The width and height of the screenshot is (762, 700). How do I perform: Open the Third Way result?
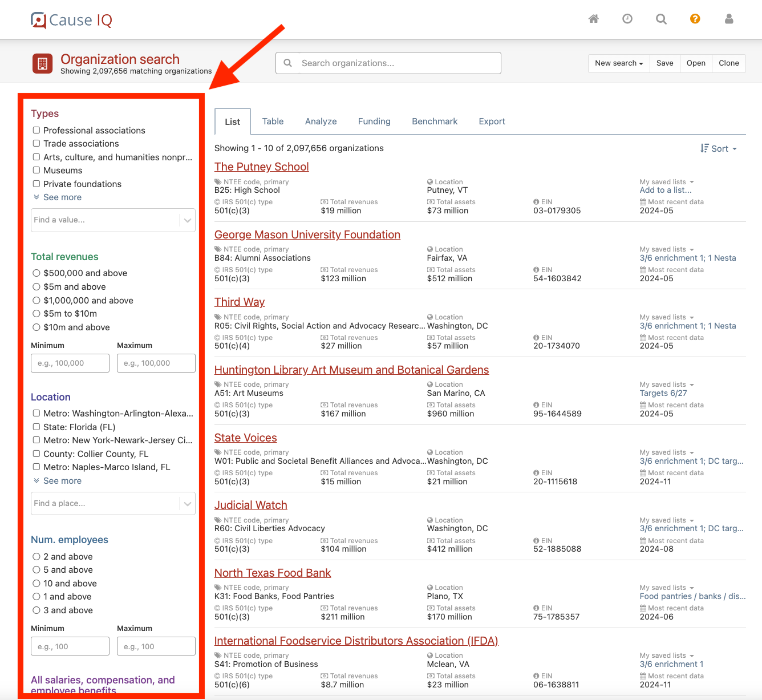pyautogui.click(x=240, y=302)
